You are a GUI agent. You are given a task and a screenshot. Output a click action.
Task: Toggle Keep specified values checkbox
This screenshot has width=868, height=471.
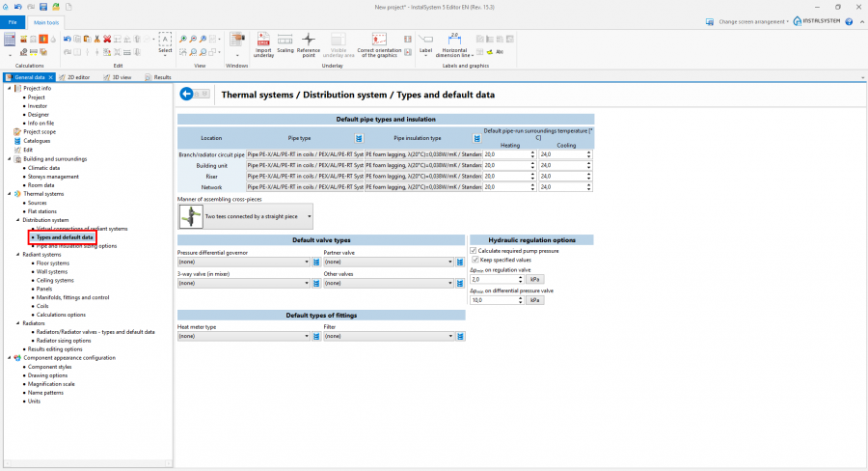pyautogui.click(x=475, y=260)
